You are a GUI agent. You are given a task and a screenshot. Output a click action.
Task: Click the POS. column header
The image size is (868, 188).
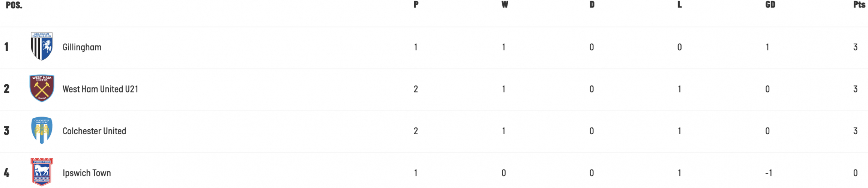coord(14,5)
